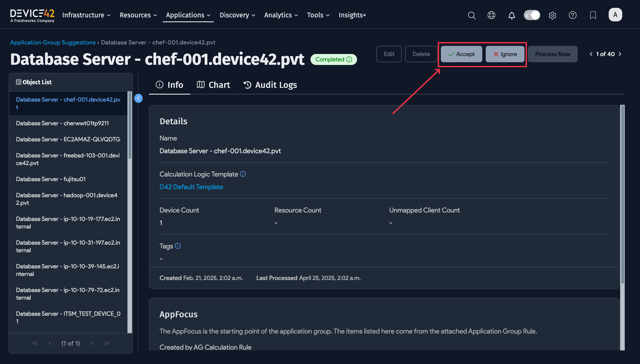This screenshot has width=640, height=364.
Task: Open the D42 Default Template link
Action: [191, 187]
